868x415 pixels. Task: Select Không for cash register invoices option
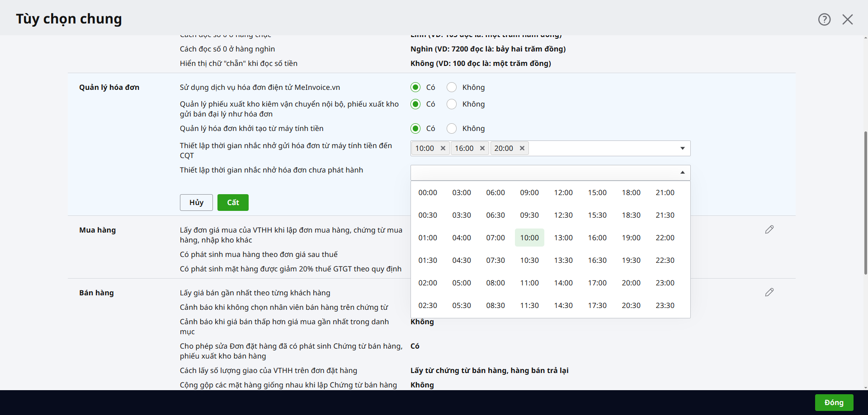[x=452, y=129]
